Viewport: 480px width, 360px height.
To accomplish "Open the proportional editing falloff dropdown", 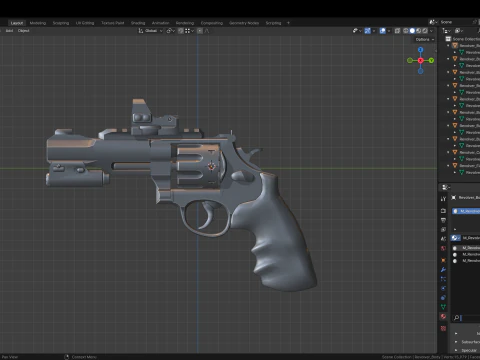I will pyautogui.click(x=207, y=31).
